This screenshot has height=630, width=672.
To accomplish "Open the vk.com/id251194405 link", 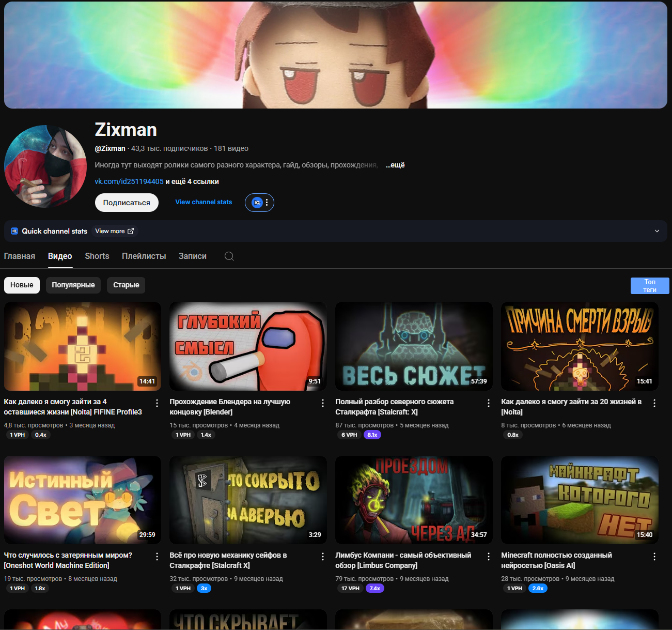I will coord(129,181).
